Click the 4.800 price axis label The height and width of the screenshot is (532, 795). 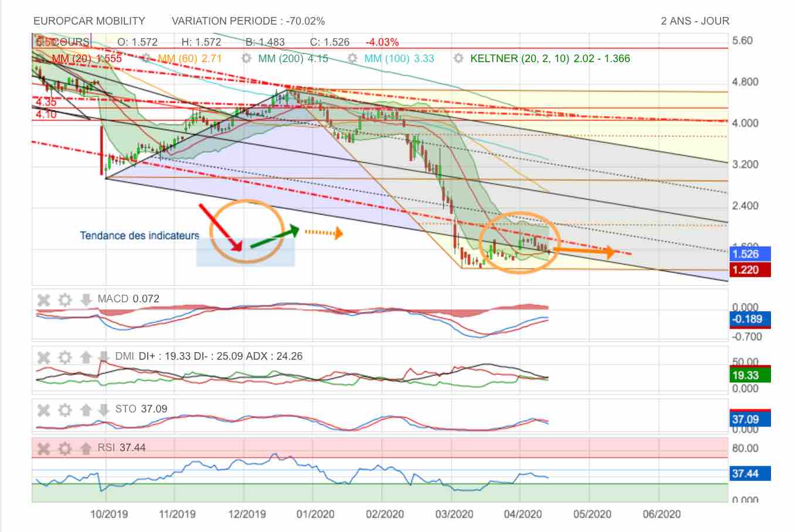click(x=745, y=82)
